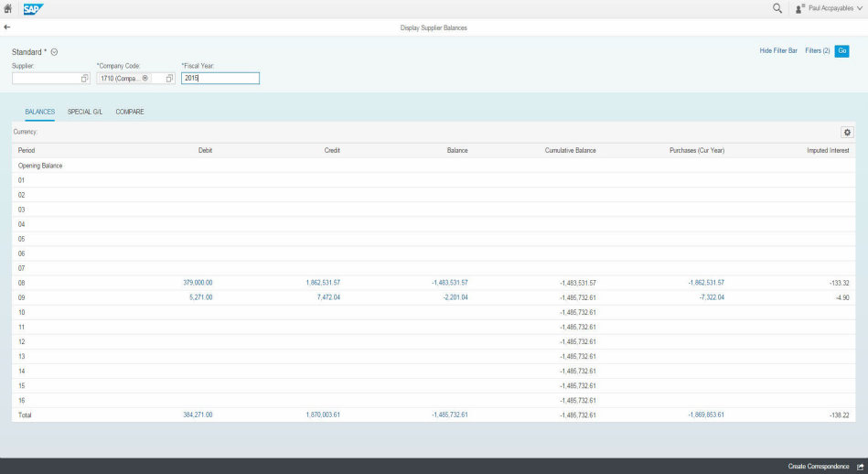
Task: Click Hide Filter Bar
Action: coord(778,50)
